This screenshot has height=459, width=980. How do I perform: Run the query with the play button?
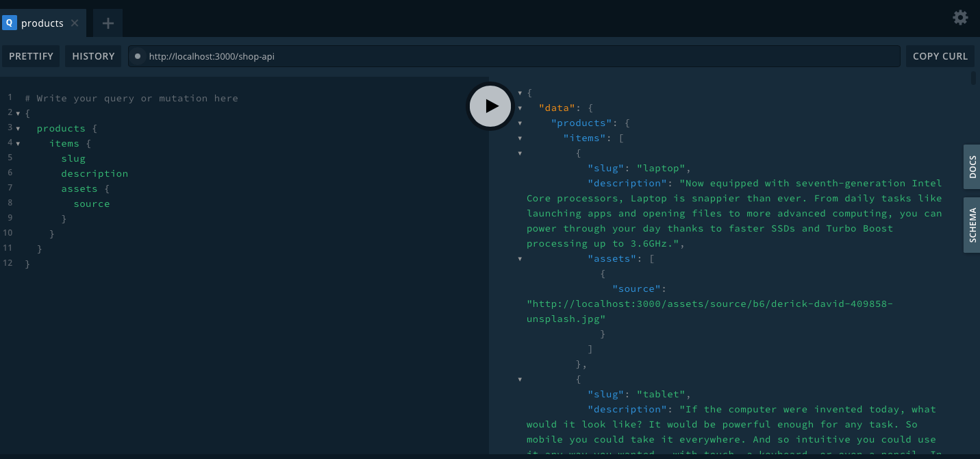(490, 106)
